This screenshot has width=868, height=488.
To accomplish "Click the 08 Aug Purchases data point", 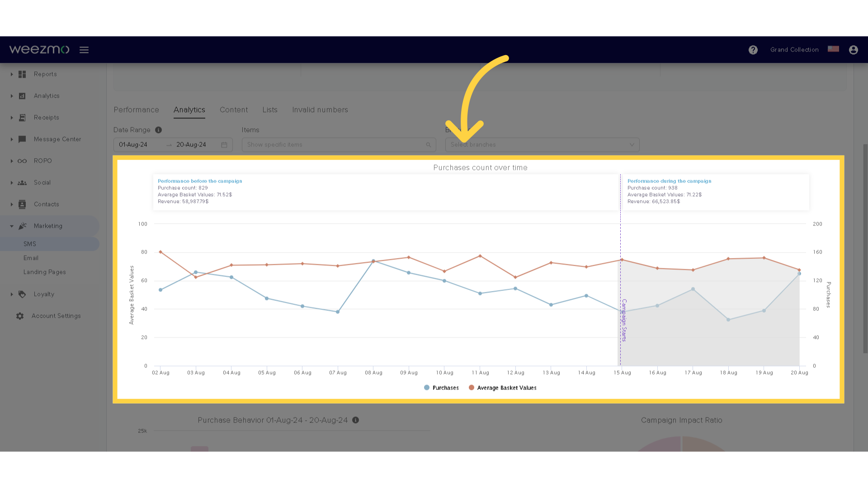I will click(x=373, y=261).
